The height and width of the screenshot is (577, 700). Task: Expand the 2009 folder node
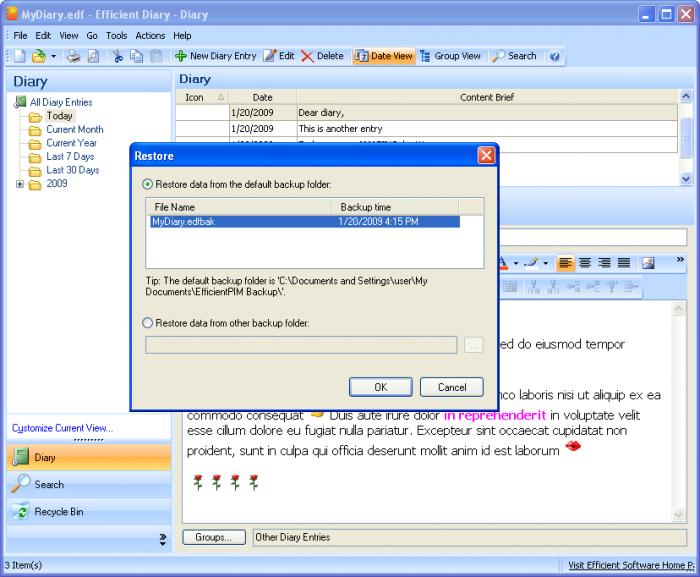[x=20, y=184]
